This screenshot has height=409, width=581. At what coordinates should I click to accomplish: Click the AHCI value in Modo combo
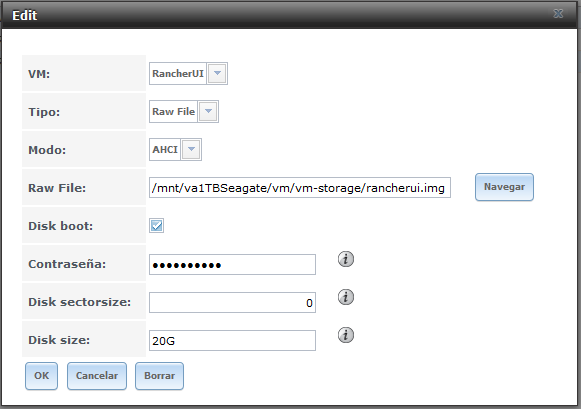[165, 149]
